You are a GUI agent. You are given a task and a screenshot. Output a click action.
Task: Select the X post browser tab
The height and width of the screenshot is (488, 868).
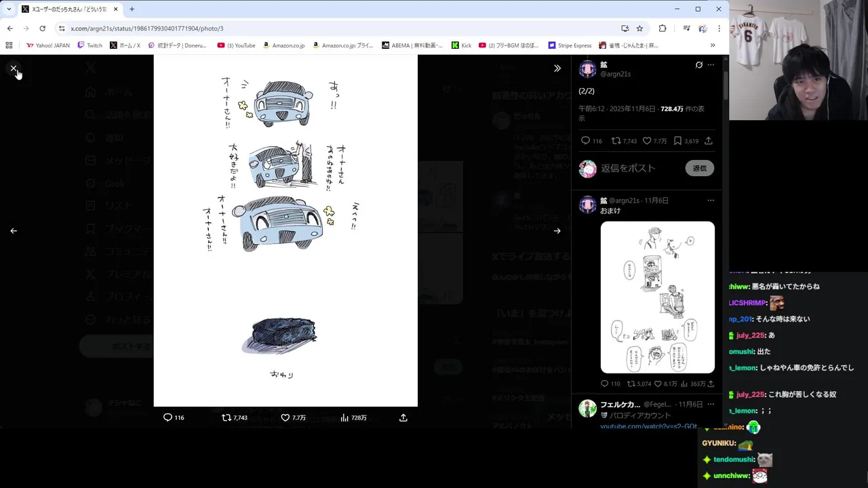tap(69, 9)
